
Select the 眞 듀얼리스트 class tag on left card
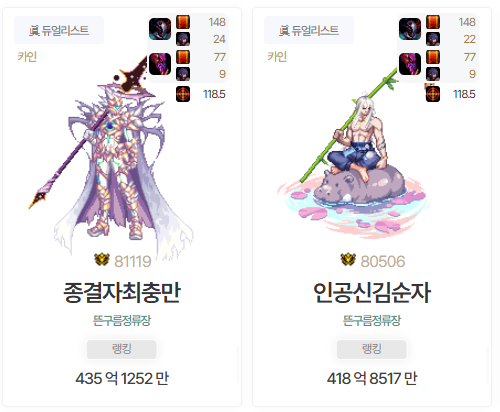pyautogui.click(x=59, y=30)
